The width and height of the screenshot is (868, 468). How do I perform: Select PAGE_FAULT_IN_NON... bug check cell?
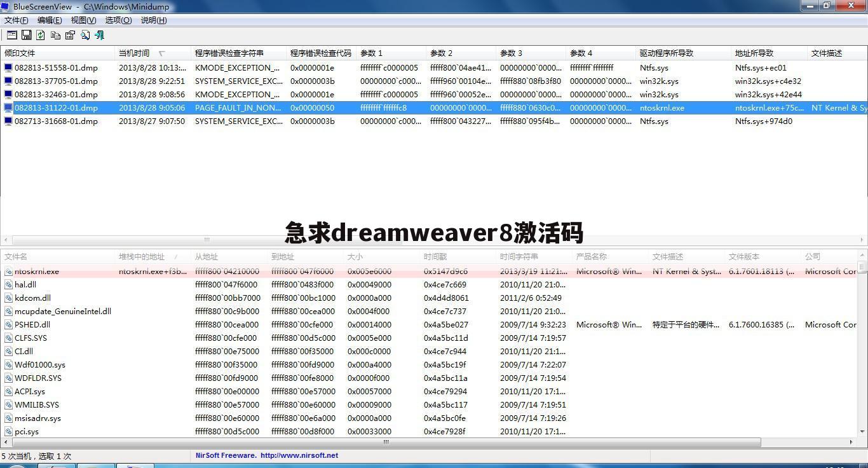pyautogui.click(x=238, y=107)
